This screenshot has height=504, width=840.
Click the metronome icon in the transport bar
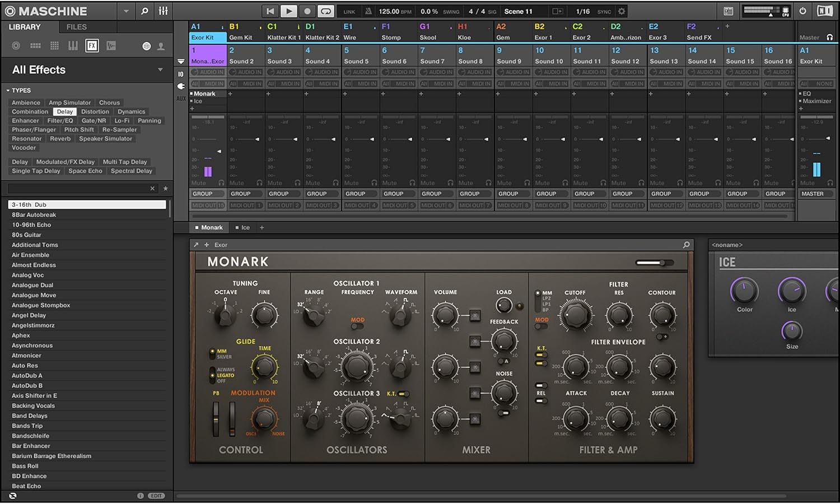tap(367, 11)
